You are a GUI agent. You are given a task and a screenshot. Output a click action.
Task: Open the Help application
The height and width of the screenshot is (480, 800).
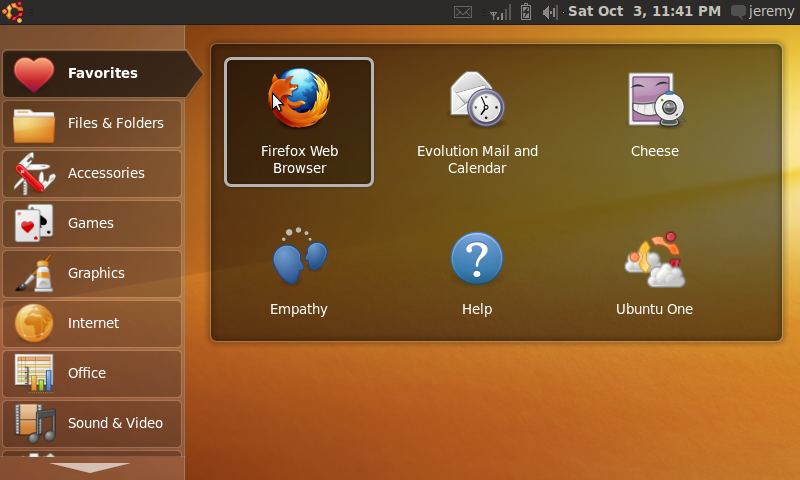(x=477, y=272)
